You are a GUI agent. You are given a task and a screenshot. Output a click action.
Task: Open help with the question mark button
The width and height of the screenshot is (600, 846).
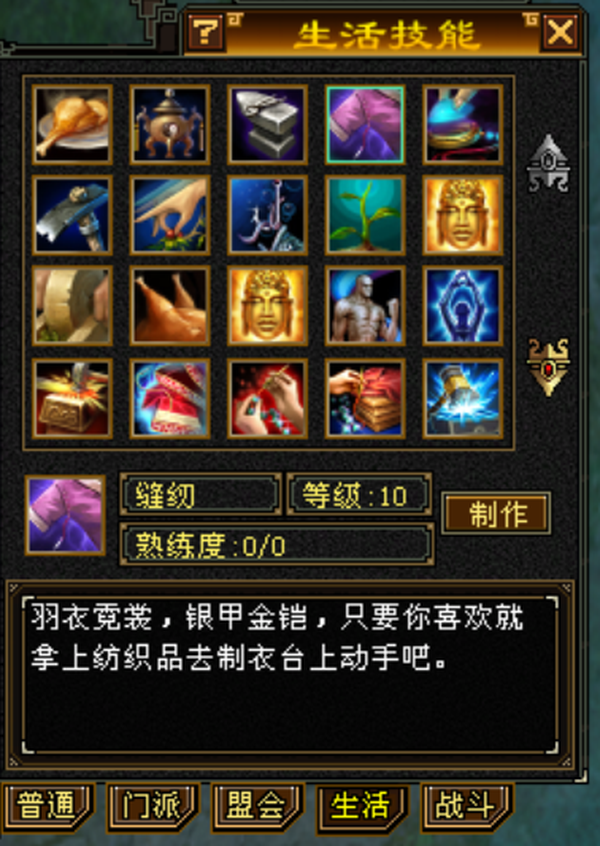pos(207,33)
